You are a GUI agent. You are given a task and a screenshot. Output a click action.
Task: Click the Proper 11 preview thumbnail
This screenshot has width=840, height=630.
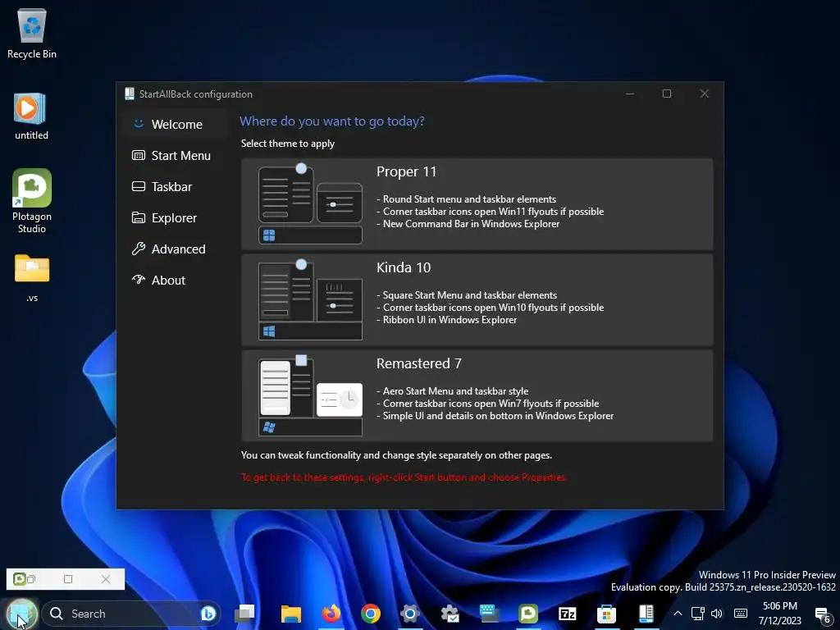(310, 204)
